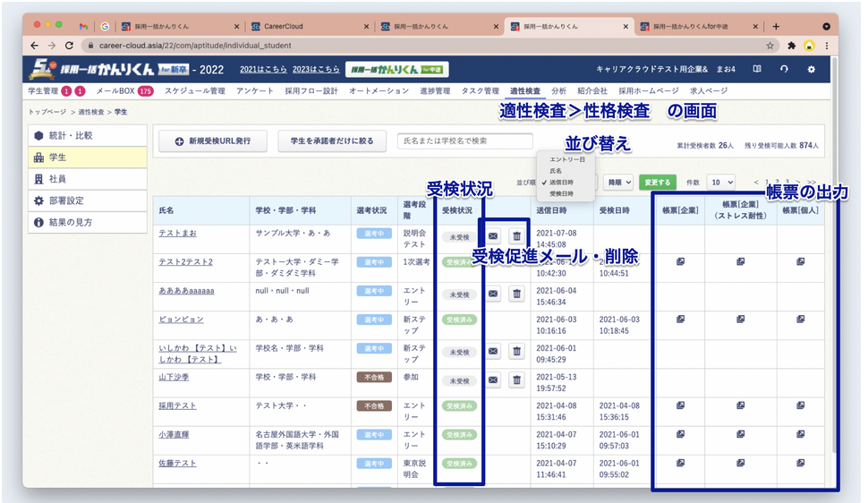Click mail icon in テストまお row

(x=493, y=236)
